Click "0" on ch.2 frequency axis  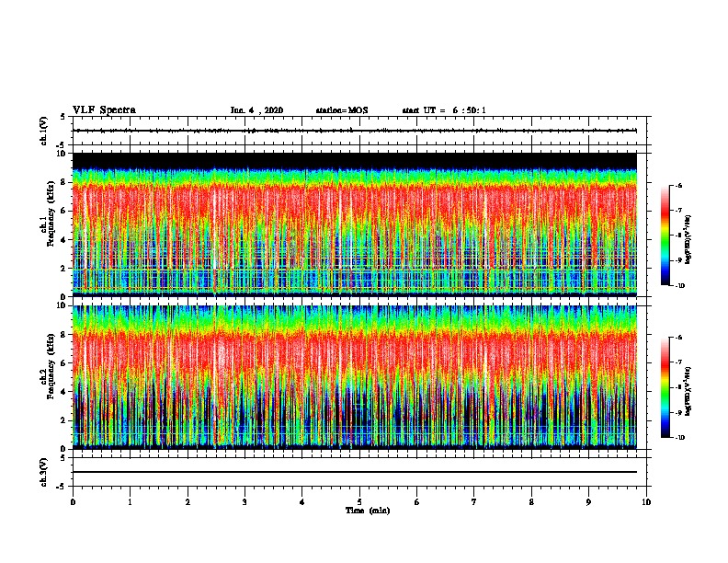64,449
